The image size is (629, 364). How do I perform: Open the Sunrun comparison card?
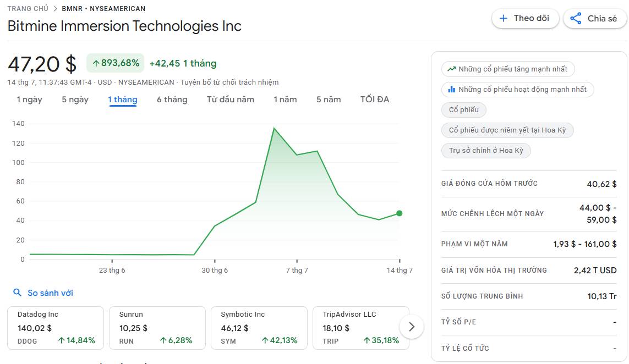pyautogui.click(x=157, y=328)
